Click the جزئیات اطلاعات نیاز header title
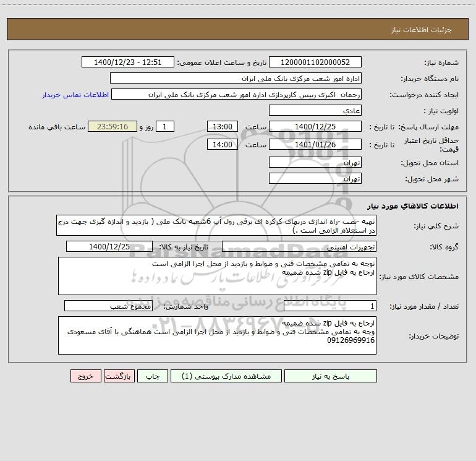 click(x=422, y=30)
